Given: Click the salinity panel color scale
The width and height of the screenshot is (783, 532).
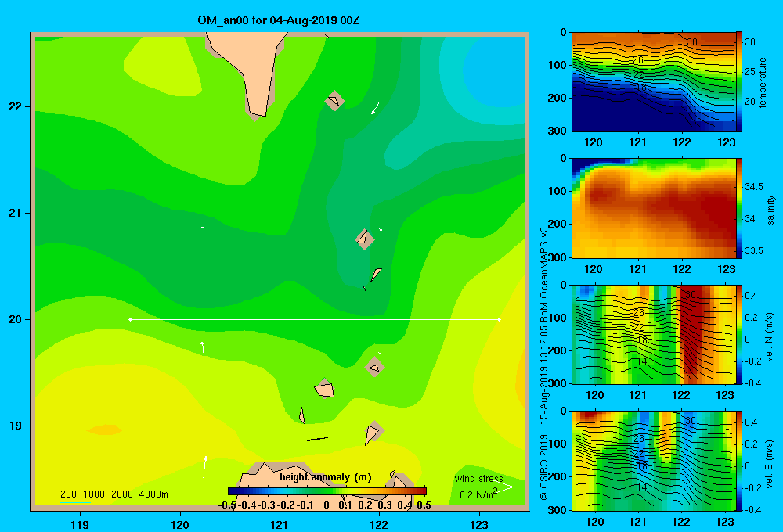Looking at the screenshot, I should point(739,208).
